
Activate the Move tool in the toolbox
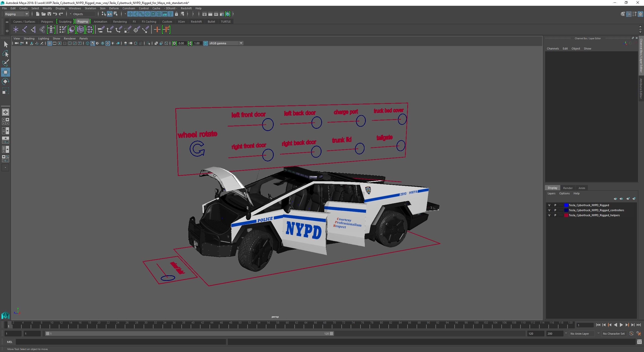click(6, 72)
